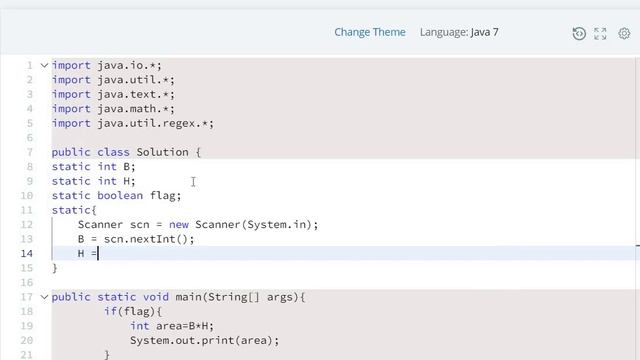The height and width of the screenshot is (360, 640).
Task: Click 'Scanner scn = new Scanner(System.in);' line
Action: tap(198, 224)
